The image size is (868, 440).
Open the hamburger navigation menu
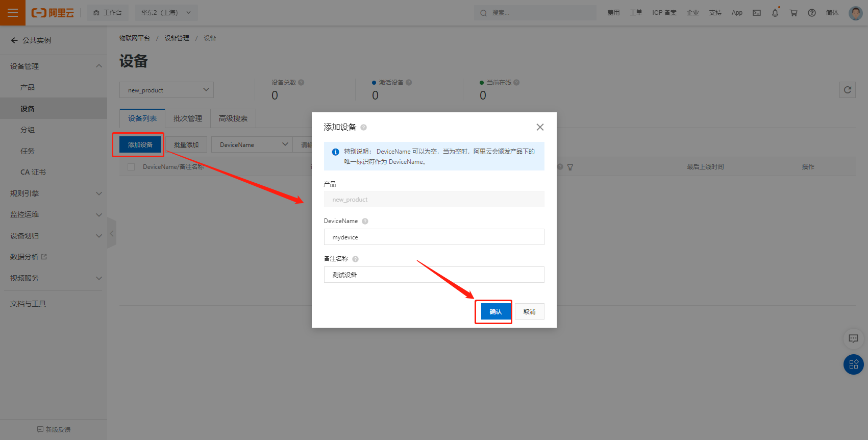tap(13, 13)
